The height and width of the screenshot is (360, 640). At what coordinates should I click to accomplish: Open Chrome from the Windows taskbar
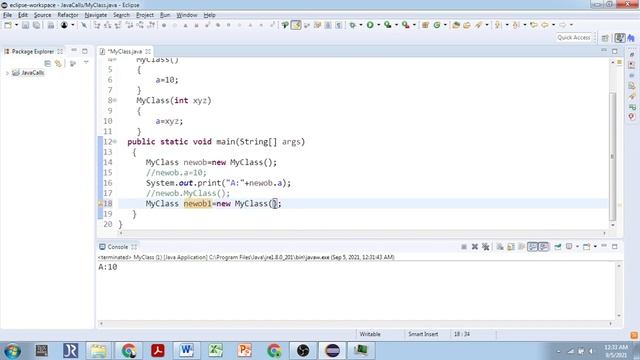[x=129, y=351]
